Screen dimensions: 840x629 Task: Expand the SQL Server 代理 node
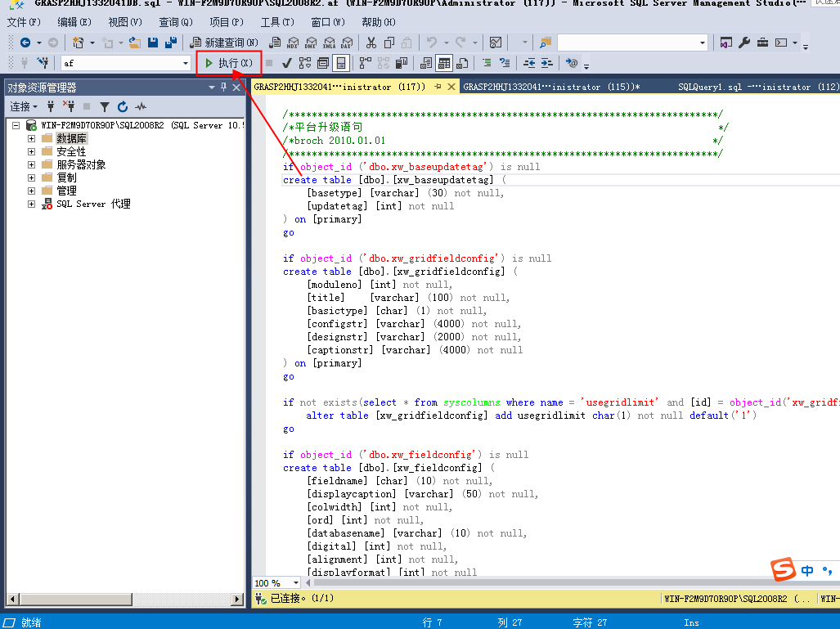tap(32, 204)
